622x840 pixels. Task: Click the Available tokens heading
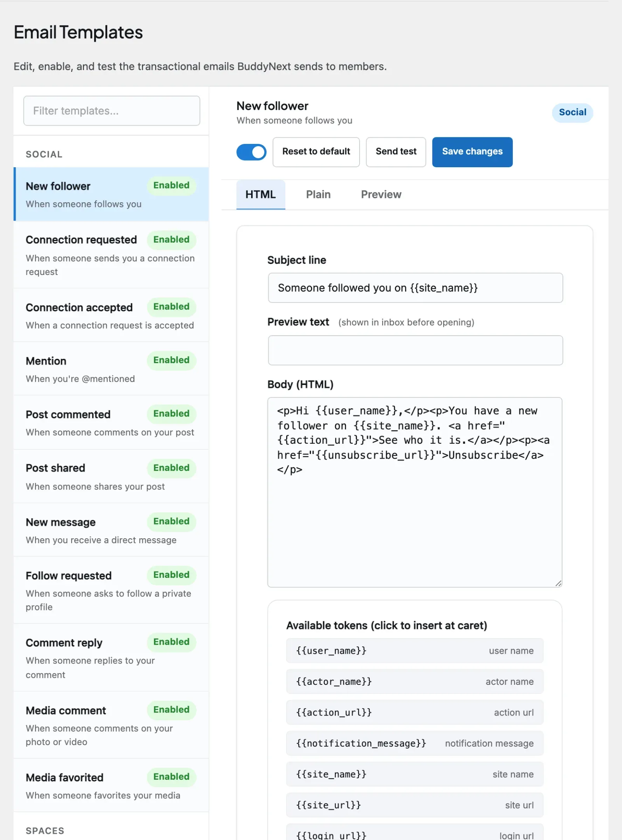coord(387,625)
